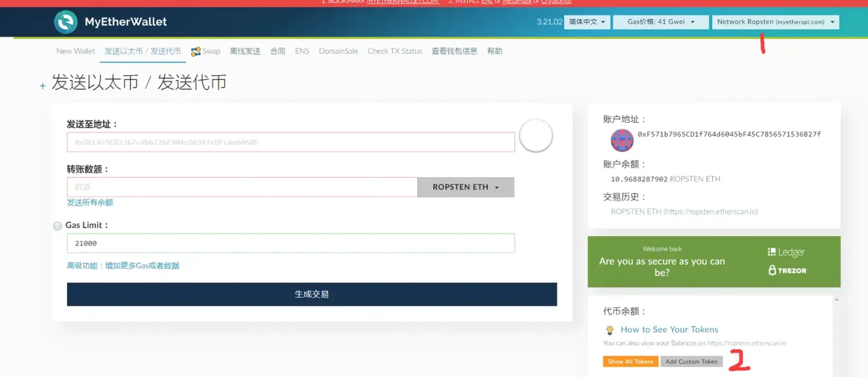Open the Gas价格 41 Gwei dropdown

point(661,22)
